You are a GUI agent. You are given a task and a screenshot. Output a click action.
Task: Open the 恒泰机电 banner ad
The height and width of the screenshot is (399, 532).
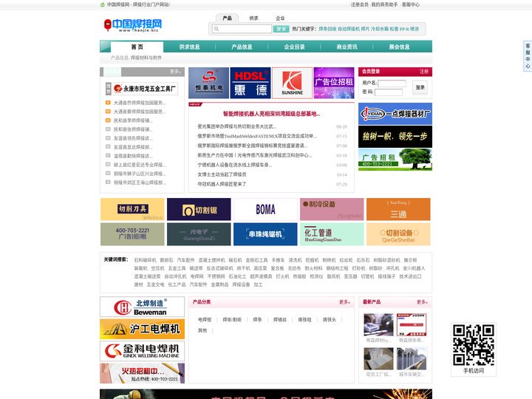[208, 83]
